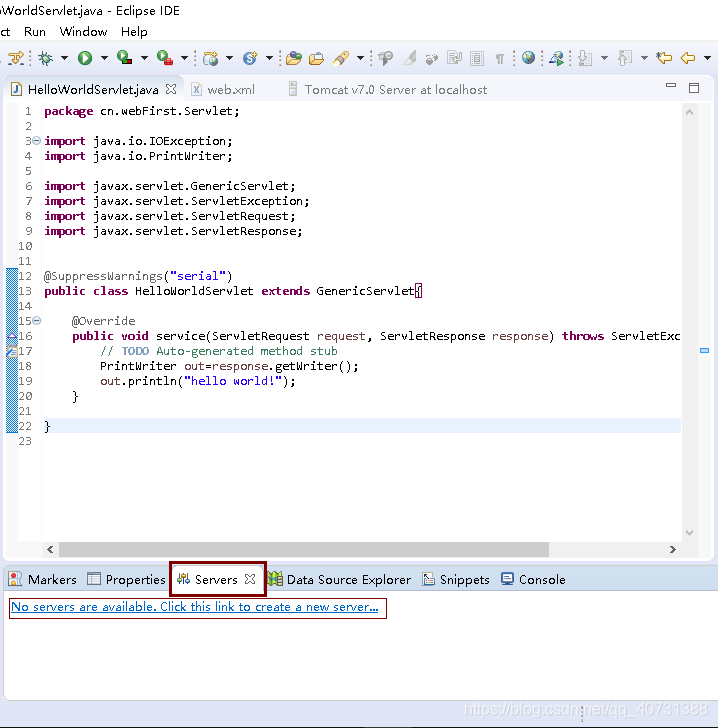Click the External Tools run icon
The height and width of the screenshot is (728, 718).
[165, 58]
